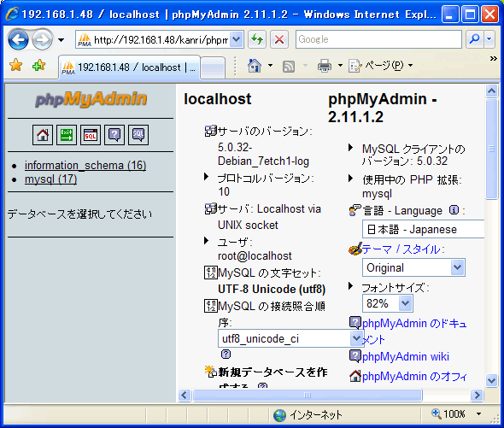Screen dimensions: 504x428
Task: Click horizontal scrollbar left arrow
Action: [185, 395]
